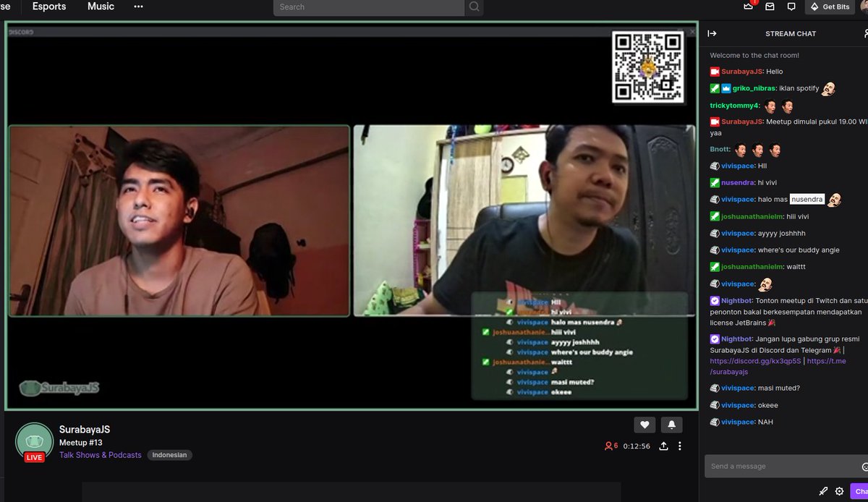Click the search magnifier icon
Screen dimensions: 868x502
coord(474,7)
